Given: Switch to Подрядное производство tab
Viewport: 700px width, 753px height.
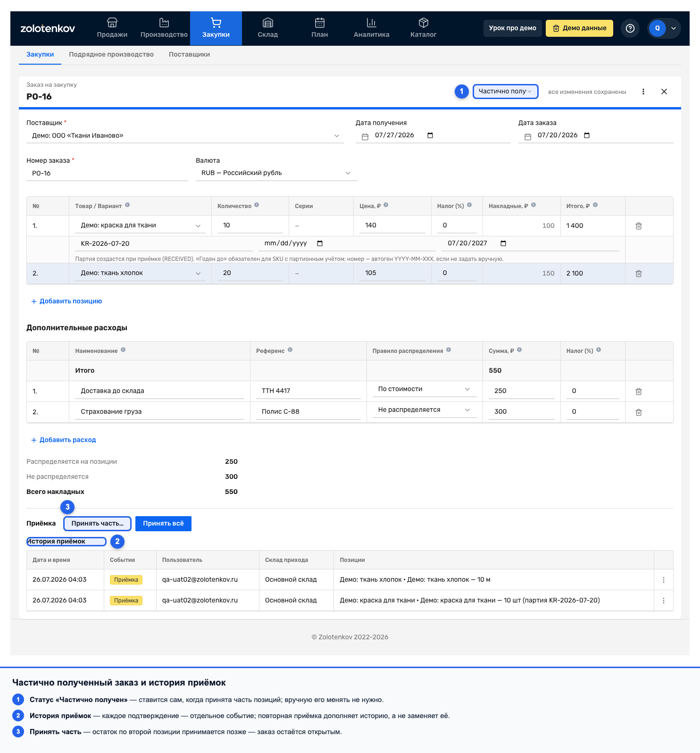Looking at the screenshot, I should click(111, 55).
